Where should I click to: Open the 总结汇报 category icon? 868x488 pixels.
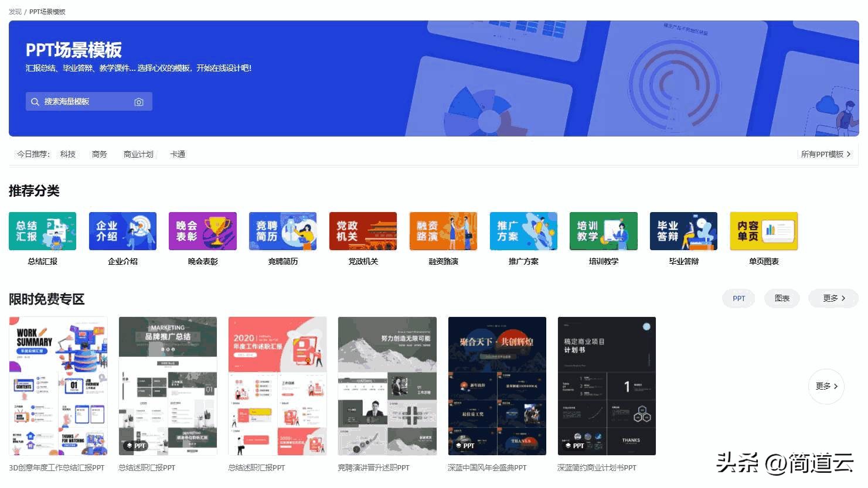[x=42, y=231]
